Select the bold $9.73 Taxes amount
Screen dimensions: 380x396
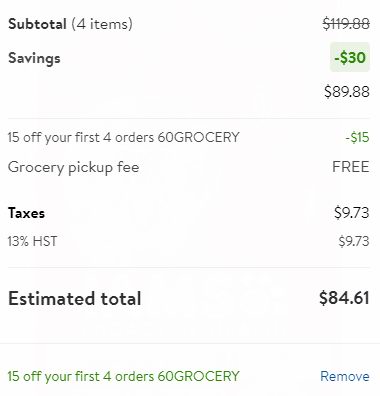(352, 213)
